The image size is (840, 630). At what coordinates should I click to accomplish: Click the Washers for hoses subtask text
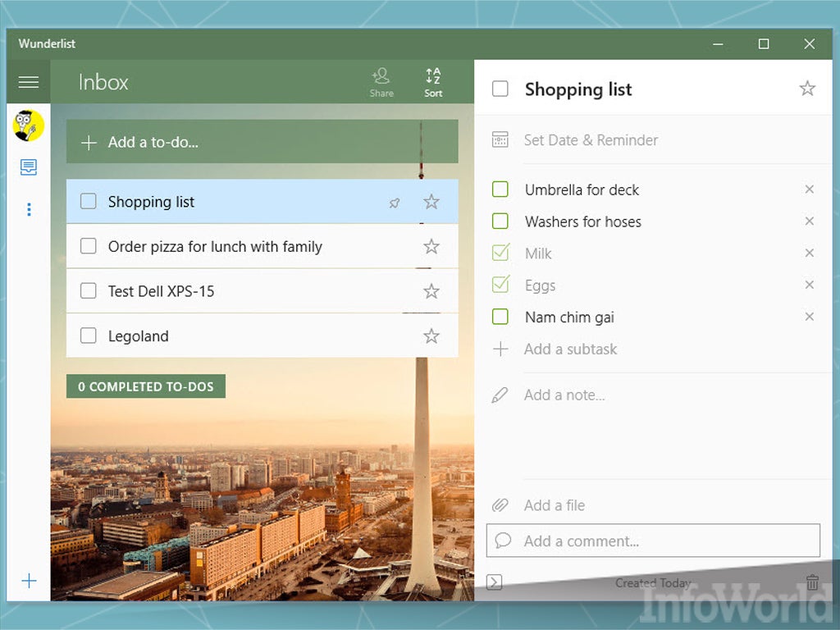(583, 221)
